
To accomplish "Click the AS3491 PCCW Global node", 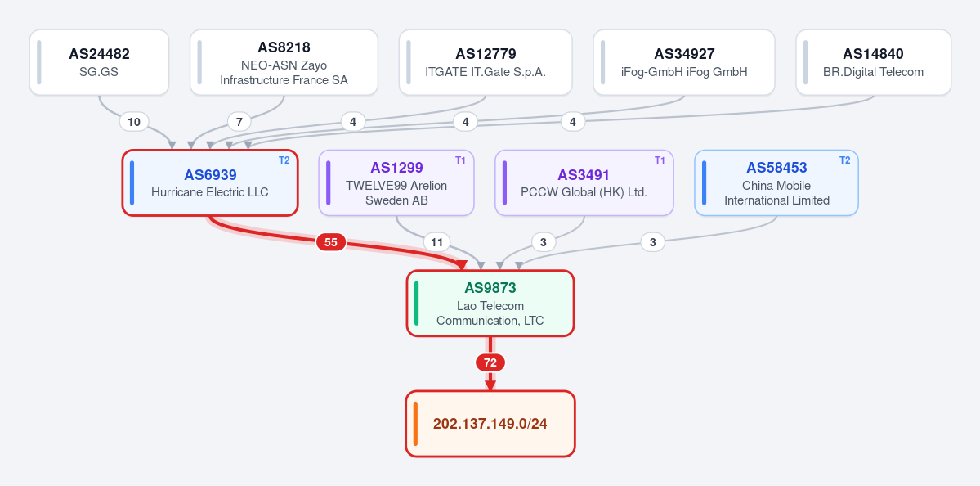I will [584, 182].
